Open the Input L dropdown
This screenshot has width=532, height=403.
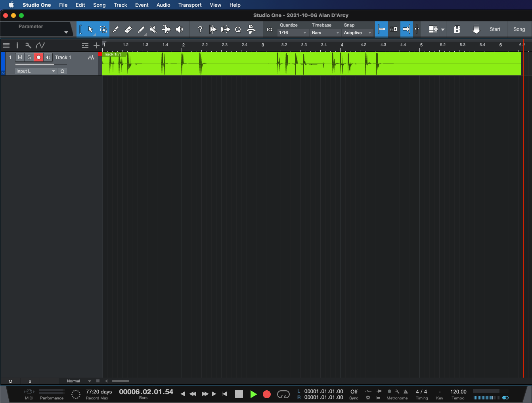[35, 71]
